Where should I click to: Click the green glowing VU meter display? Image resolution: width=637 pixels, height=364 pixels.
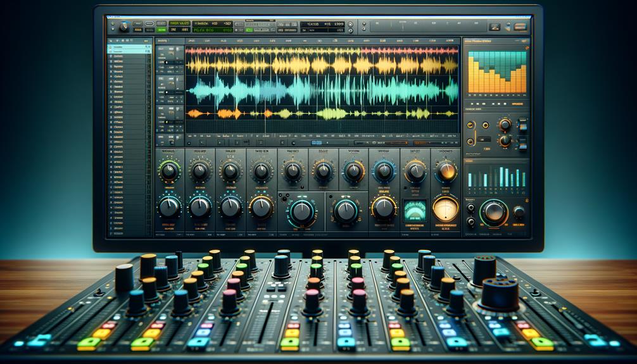415,210
